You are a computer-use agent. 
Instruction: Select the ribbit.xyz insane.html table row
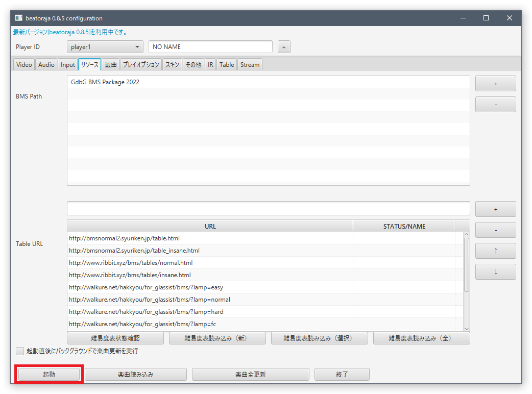coord(130,275)
